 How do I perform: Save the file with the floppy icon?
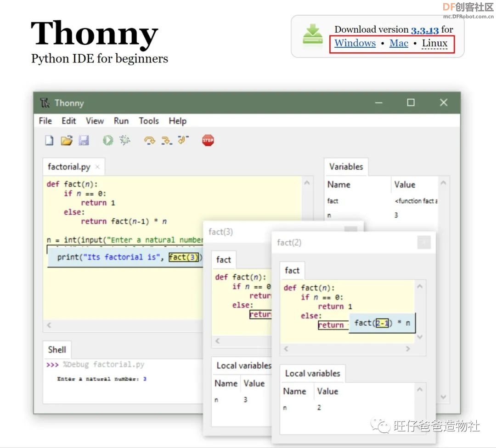(x=84, y=140)
